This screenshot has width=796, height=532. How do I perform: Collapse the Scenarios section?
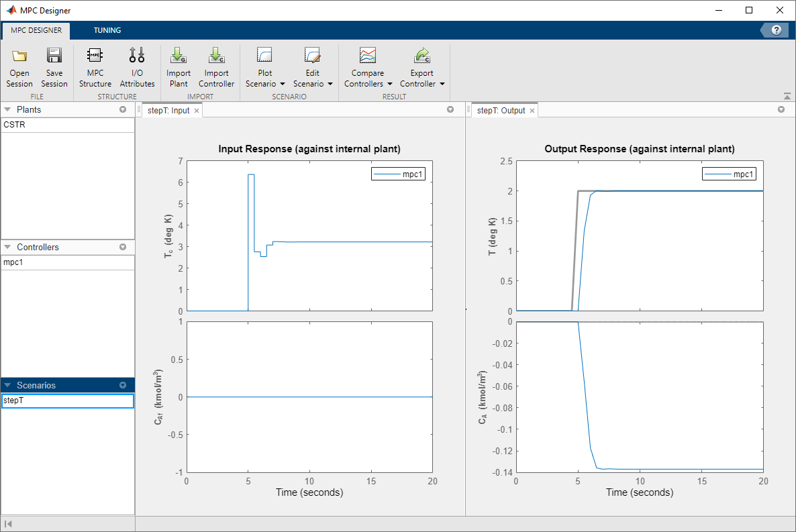[8, 385]
